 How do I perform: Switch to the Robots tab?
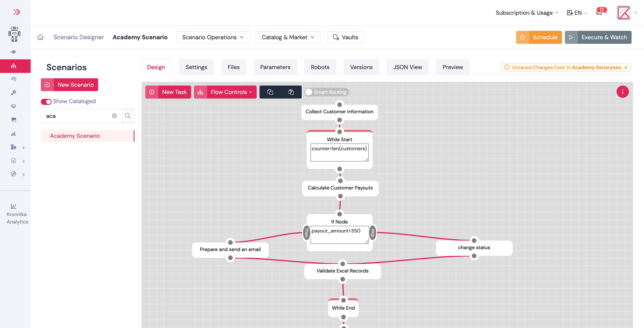tap(320, 67)
